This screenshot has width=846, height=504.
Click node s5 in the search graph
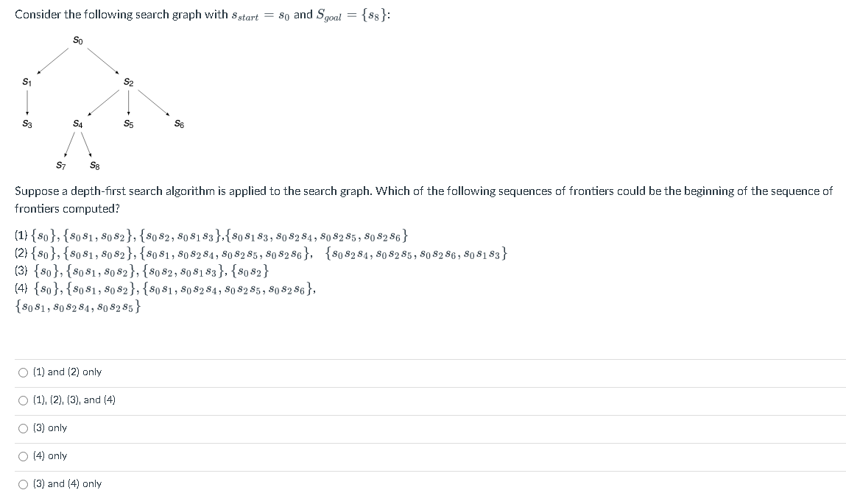pos(129,124)
